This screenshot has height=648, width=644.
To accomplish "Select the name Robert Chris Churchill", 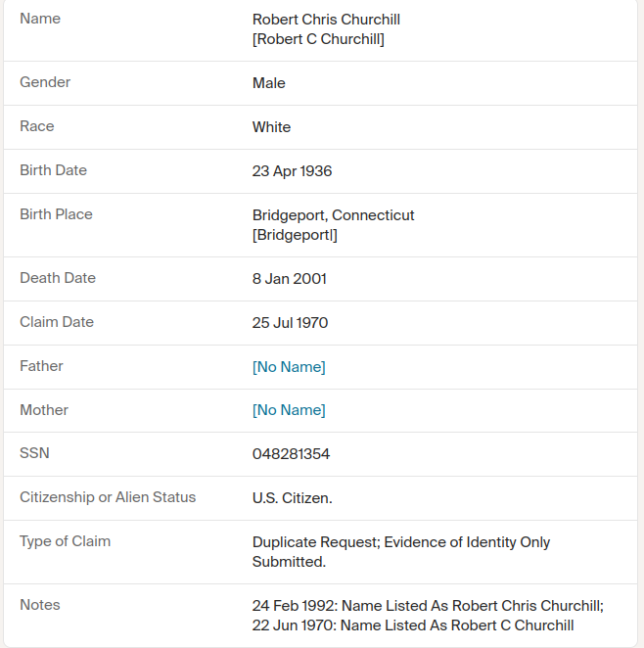I will pos(326,20).
